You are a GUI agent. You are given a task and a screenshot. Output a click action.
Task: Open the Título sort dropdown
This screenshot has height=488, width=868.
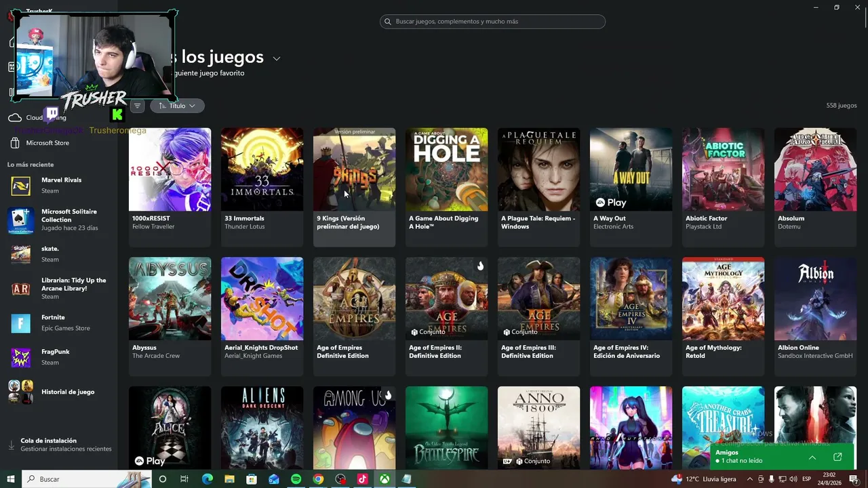pos(177,106)
